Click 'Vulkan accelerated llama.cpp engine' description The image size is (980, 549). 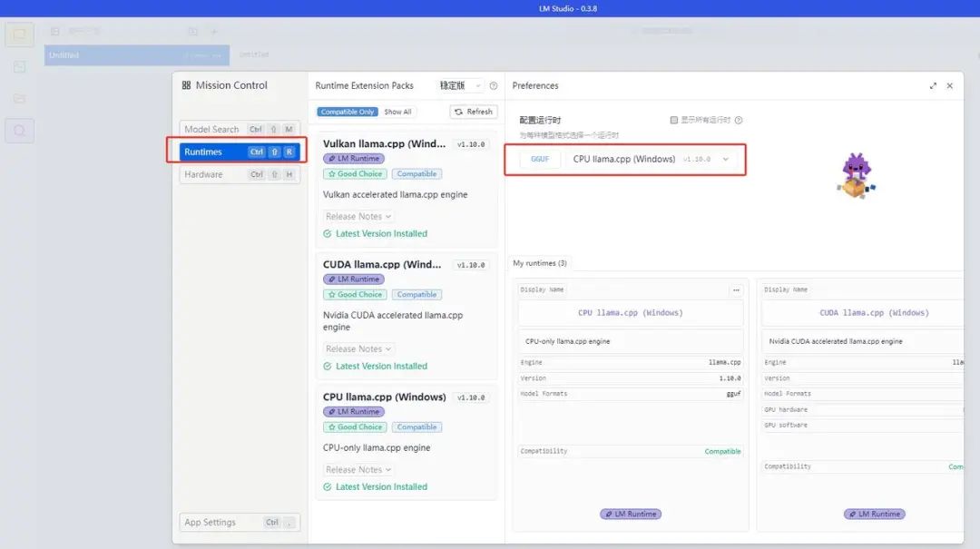[x=395, y=195]
